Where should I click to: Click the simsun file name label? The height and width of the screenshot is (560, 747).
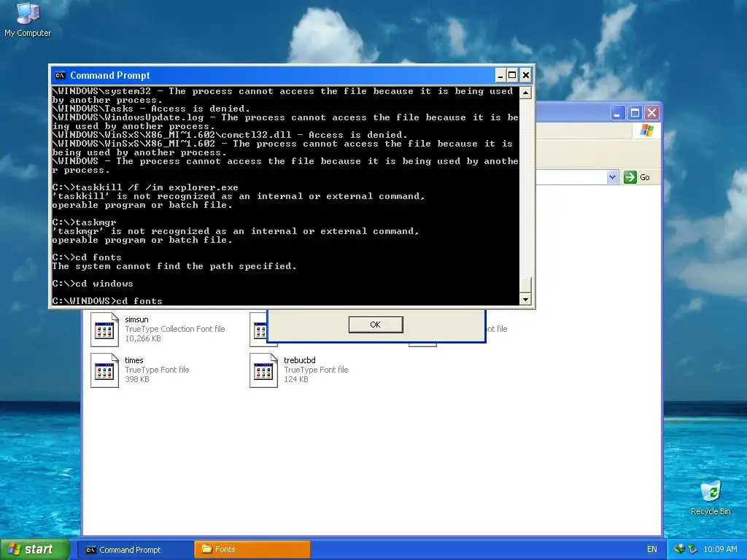click(x=136, y=319)
